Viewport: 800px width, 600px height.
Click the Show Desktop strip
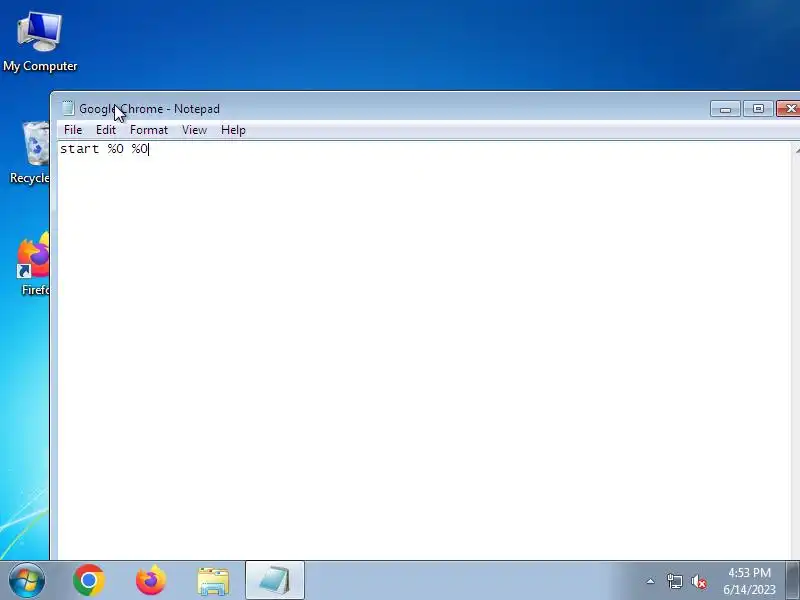coord(793,581)
